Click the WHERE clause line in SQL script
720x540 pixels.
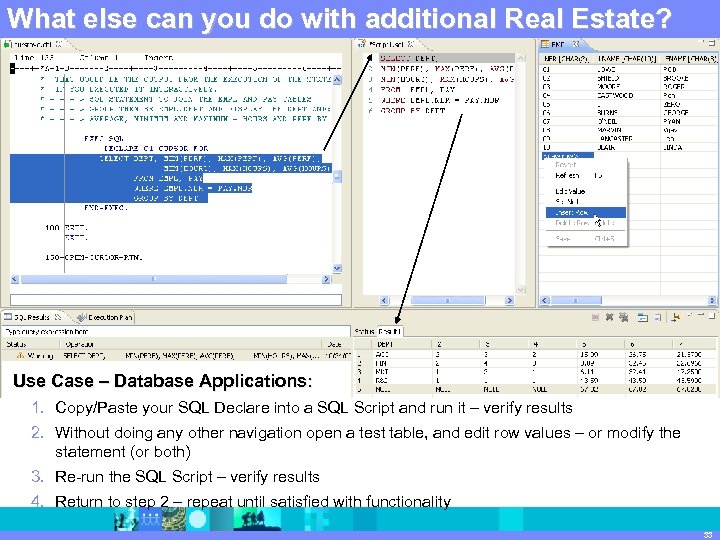click(439, 100)
